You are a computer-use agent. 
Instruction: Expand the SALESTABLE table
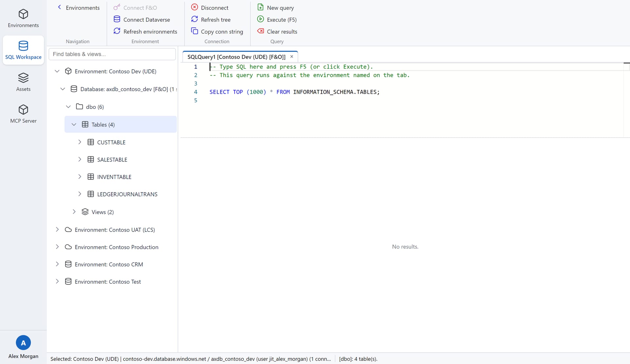(79, 159)
